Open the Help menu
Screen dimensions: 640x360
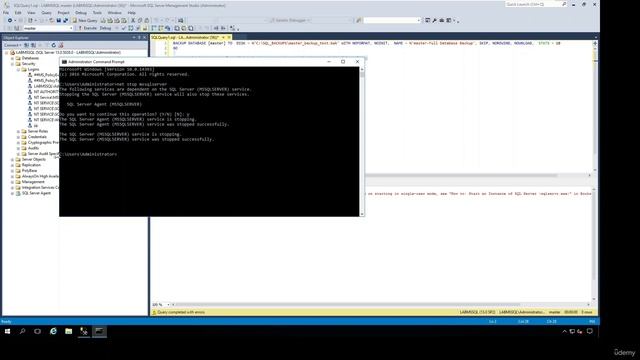[131, 13]
